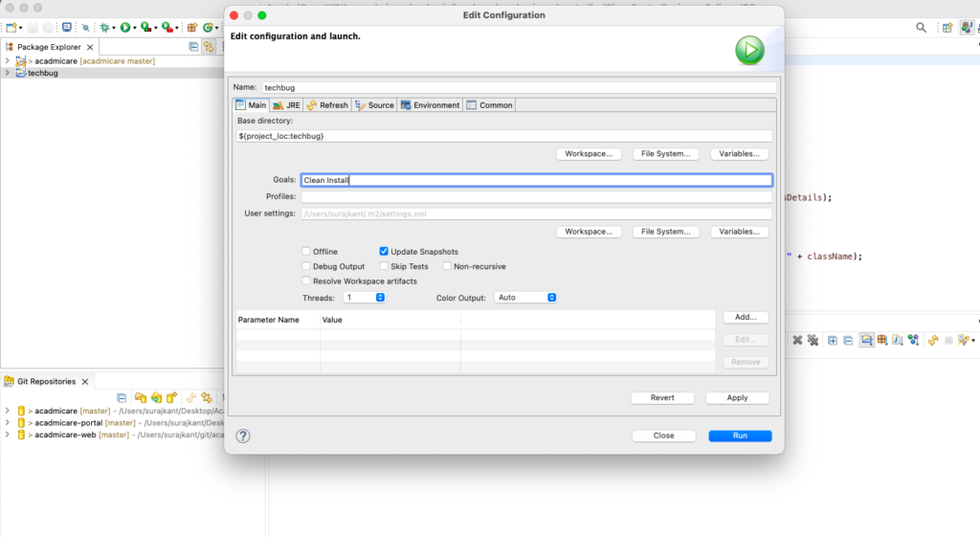This screenshot has height=537, width=980.
Task: Click the Group by Package icon in the bottom panel
Action: (x=881, y=340)
